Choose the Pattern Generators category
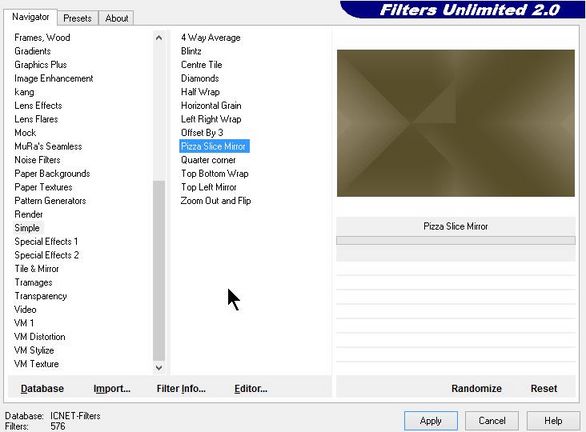 tap(50, 201)
